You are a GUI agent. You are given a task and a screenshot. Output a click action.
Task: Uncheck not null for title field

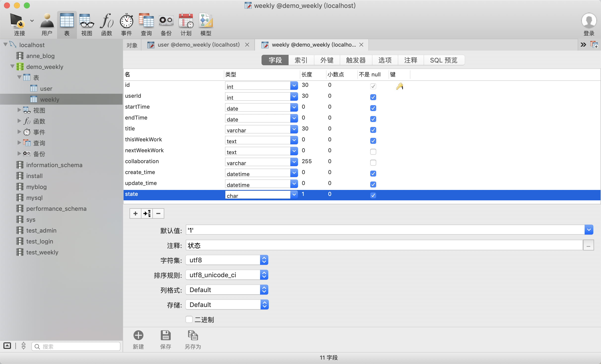pyautogui.click(x=373, y=130)
